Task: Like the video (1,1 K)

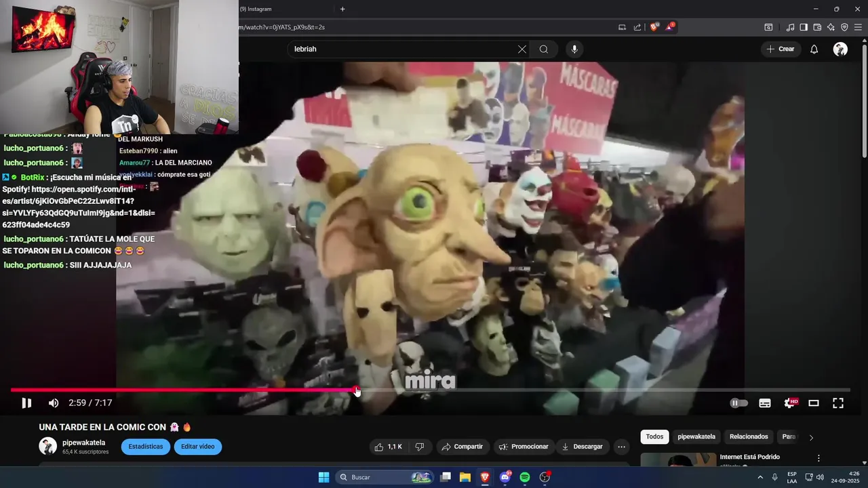Action: [x=389, y=447]
